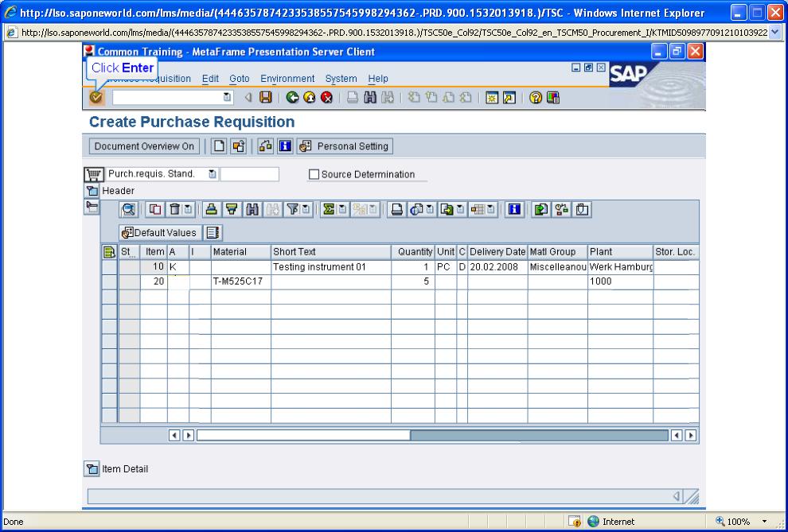Click the Find binoculars icon in standard toolbar
Image resolution: width=788 pixels, height=532 pixels.
click(370, 97)
